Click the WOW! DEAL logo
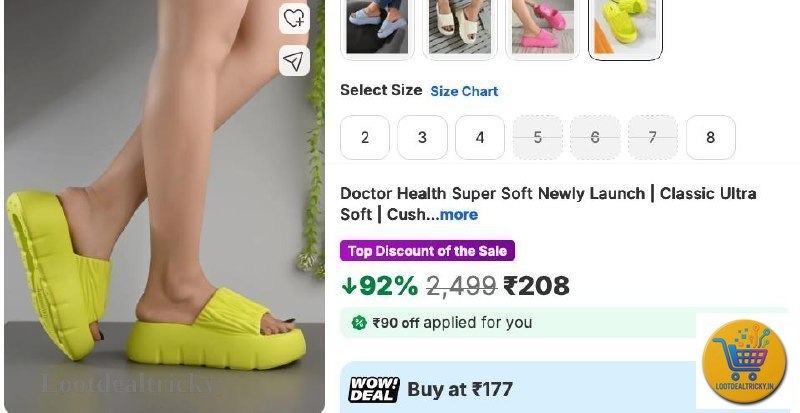The image size is (800, 413). coord(373,390)
